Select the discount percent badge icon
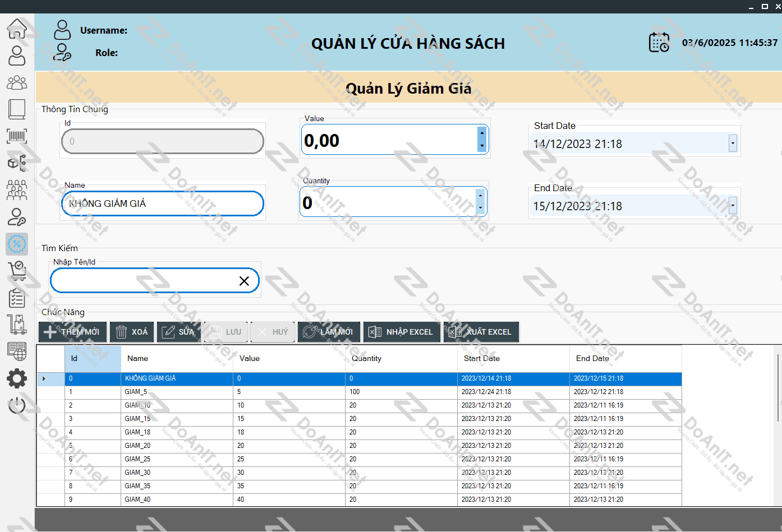The image size is (782, 532). 17,244
